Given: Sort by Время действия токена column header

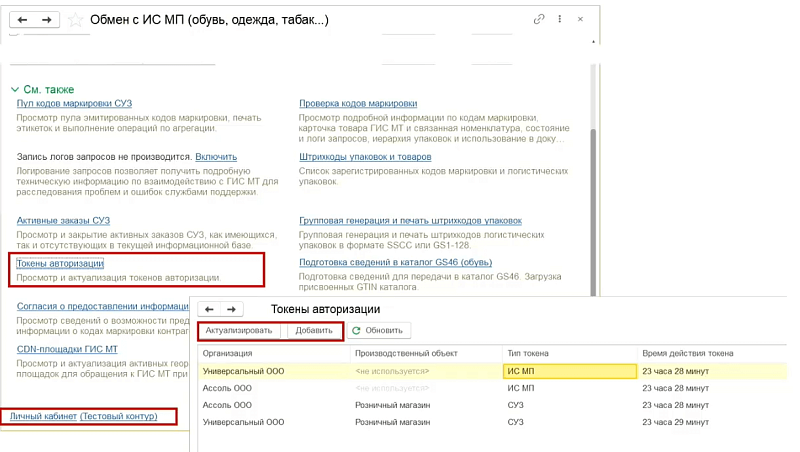Looking at the screenshot, I should [x=712, y=354].
